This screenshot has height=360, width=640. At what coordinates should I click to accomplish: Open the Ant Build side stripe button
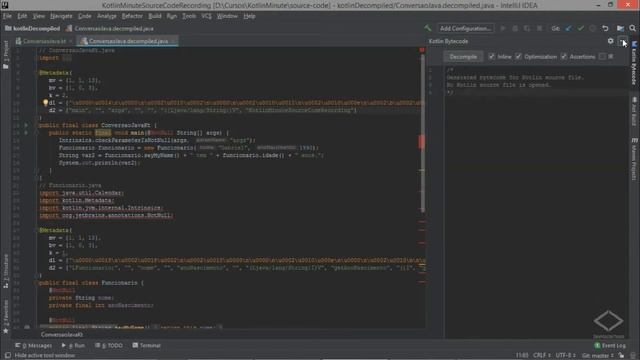(x=634, y=111)
